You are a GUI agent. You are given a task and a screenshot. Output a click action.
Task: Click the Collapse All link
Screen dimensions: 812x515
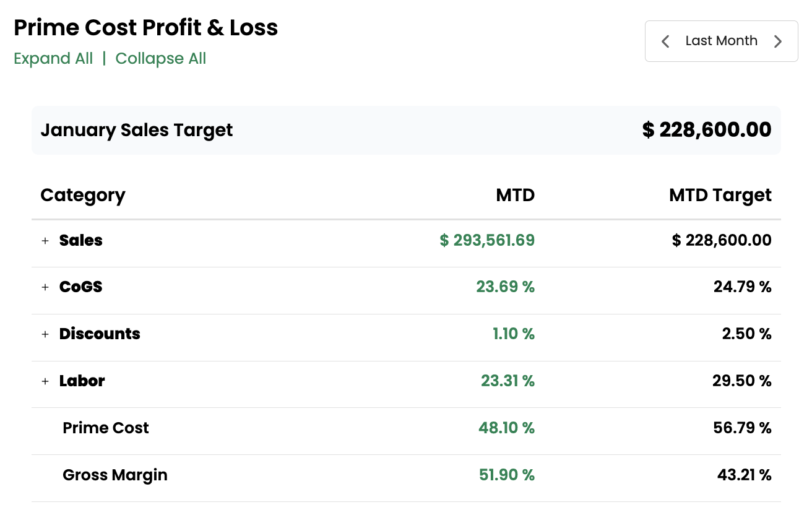(x=161, y=59)
